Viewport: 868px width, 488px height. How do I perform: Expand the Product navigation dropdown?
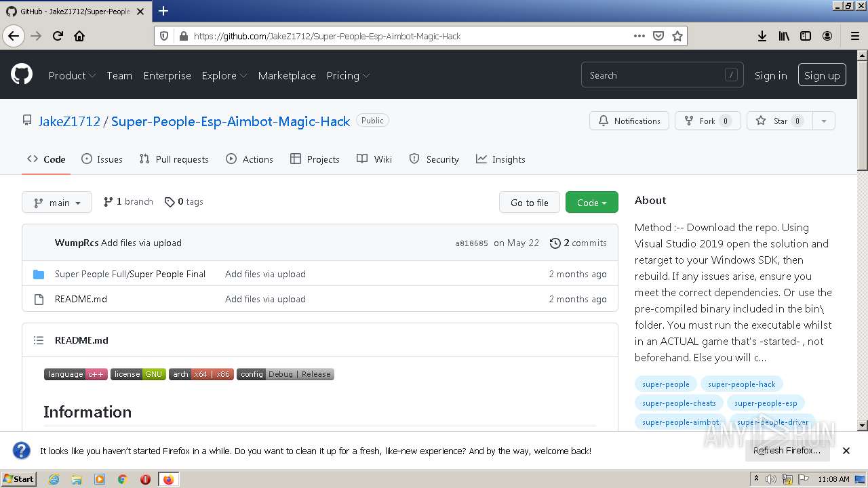72,75
